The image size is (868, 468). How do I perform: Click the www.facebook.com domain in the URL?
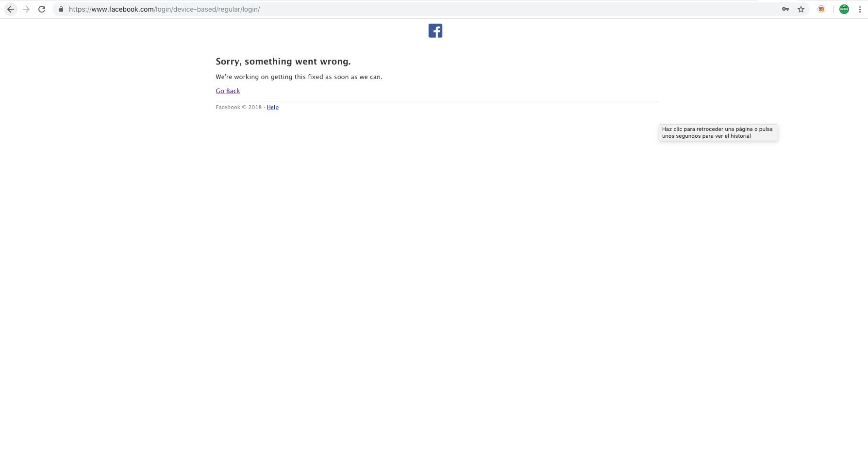pos(122,9)
